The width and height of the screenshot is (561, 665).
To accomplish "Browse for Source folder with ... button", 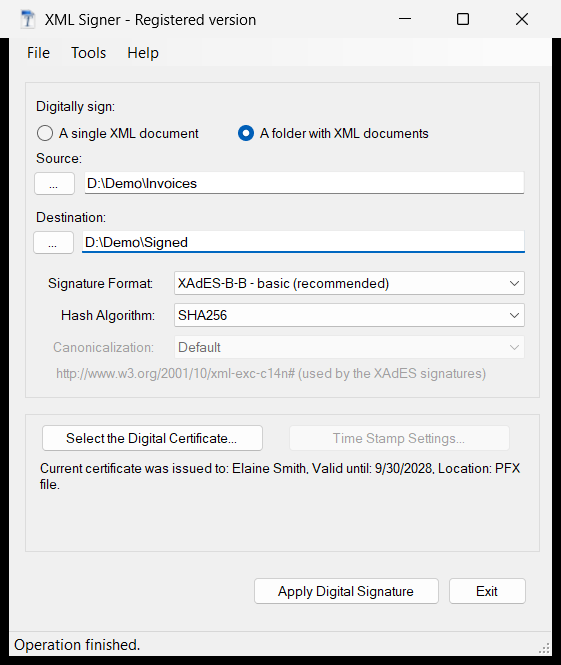I will pos(54,184).
